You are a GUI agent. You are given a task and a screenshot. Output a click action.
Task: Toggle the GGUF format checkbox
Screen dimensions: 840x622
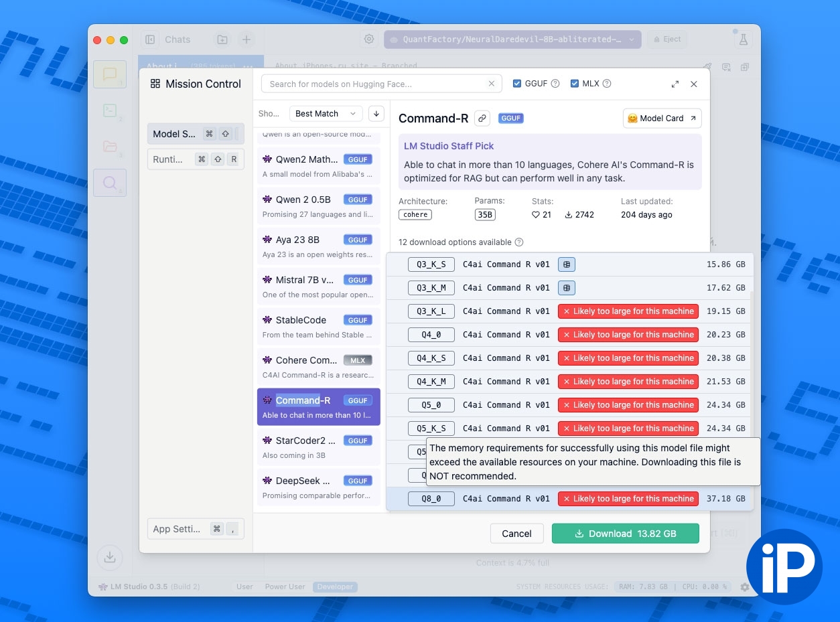point(517,84)
